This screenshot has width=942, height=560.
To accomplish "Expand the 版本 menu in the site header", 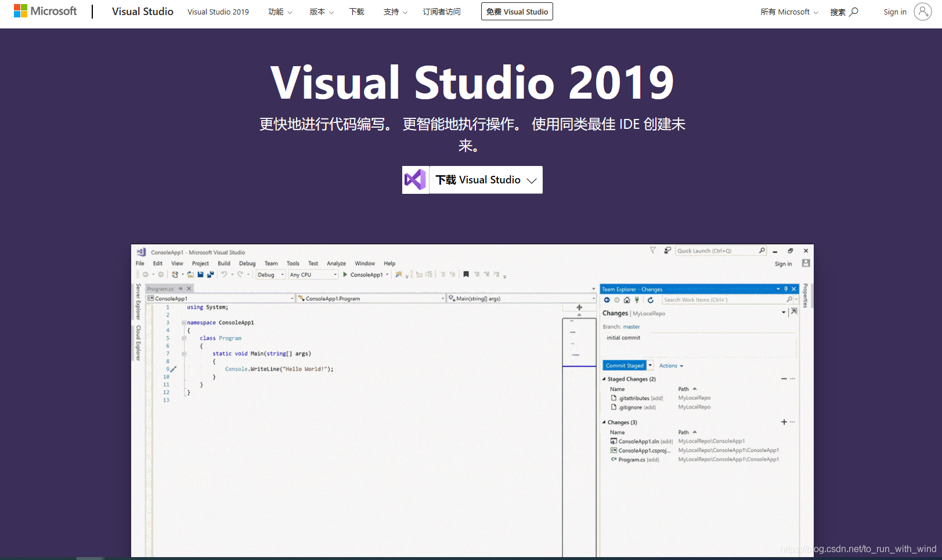I will point(322,12).
